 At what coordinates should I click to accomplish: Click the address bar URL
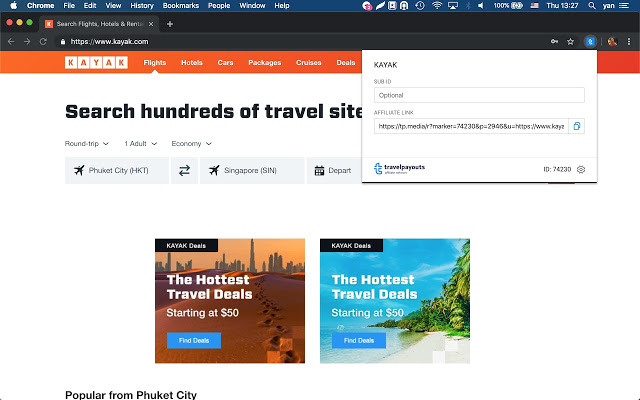click(x=109, y=41)
